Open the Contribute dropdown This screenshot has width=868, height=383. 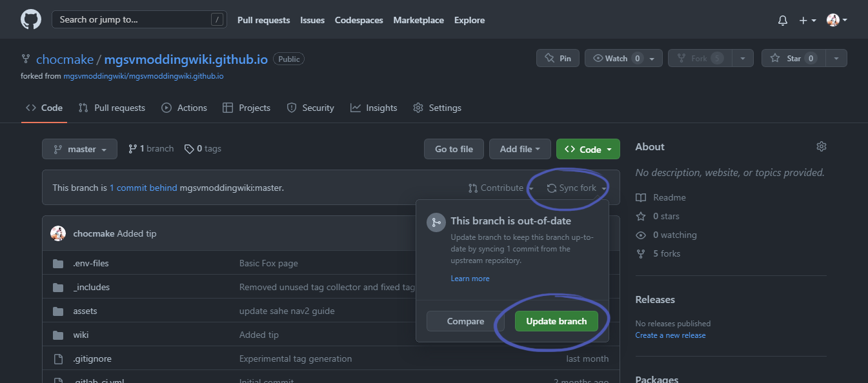pyautogui.click(x=501, y=188)
